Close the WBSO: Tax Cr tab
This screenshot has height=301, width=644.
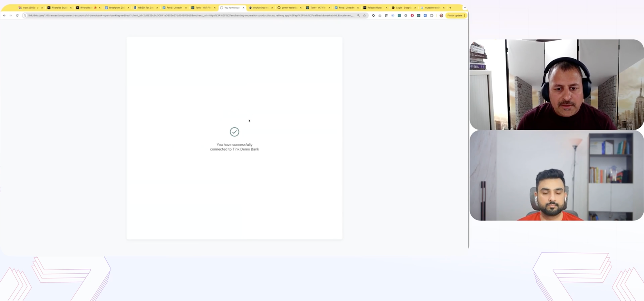(x=157, y=8)
